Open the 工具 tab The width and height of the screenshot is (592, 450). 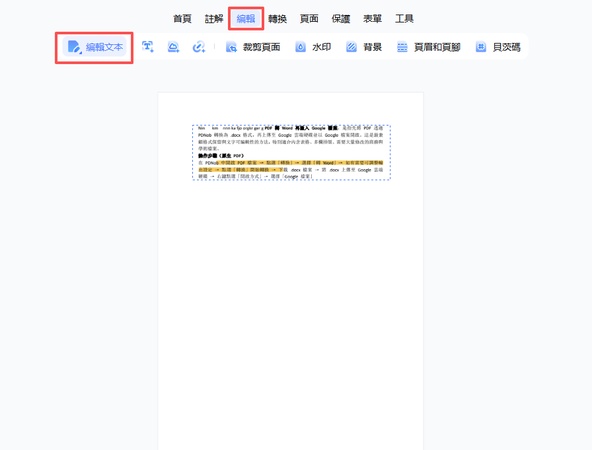pos(404,18)
